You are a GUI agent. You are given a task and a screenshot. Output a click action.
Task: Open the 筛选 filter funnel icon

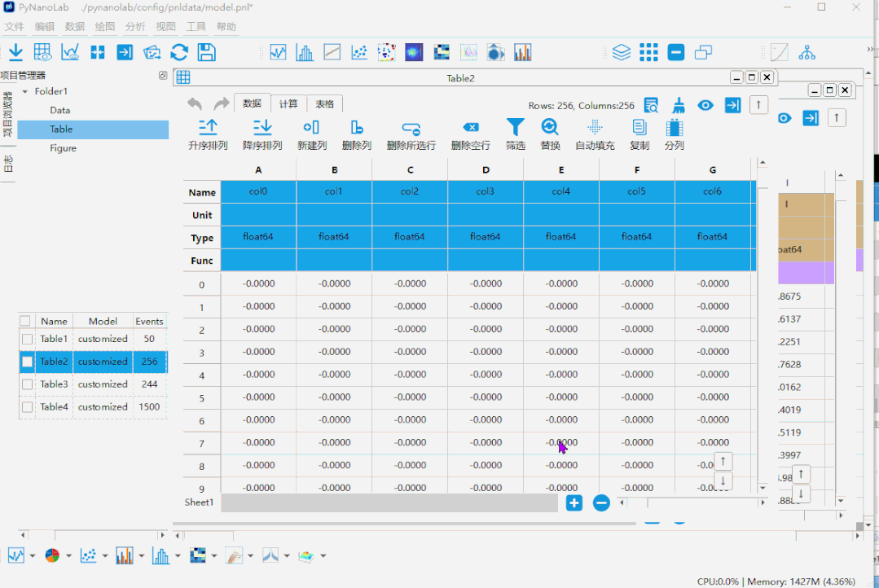click(515, 127)
